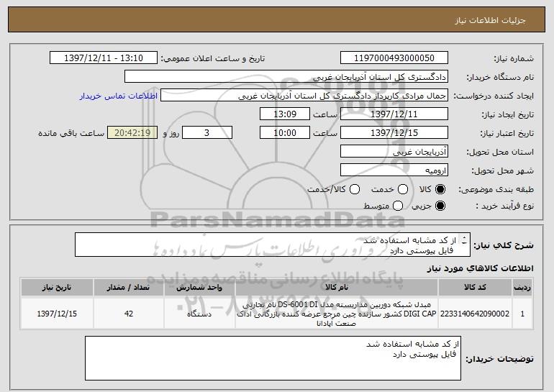Click the creation time field 13:09

(285, 114)
